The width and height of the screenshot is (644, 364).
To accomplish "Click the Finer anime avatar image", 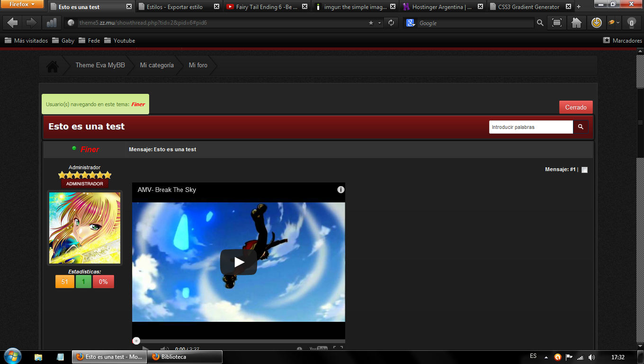I will click(85, 228).
